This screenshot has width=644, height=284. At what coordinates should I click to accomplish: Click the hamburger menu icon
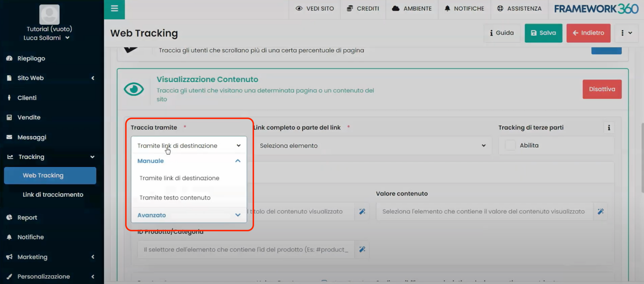114,9
